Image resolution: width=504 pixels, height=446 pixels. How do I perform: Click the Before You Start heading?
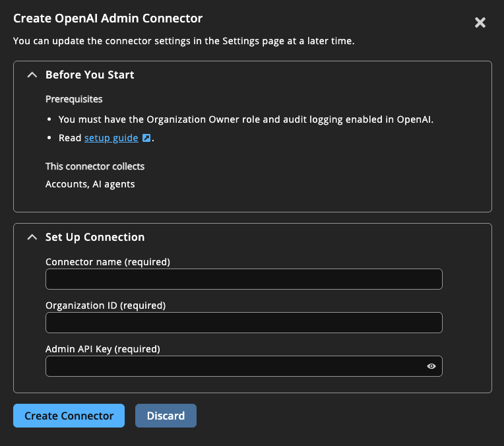[x=90, y=75]
